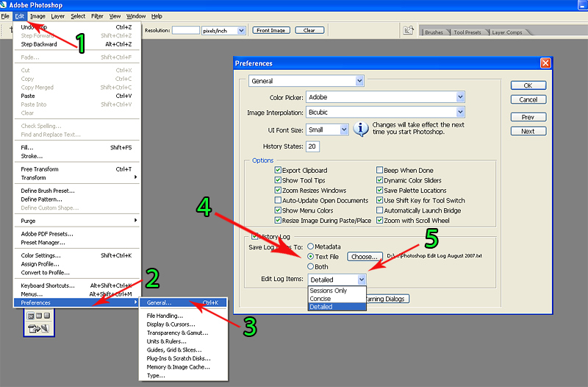Enable Auto-Update Open Documents
Screen dimensions: 588x387
point(278,200)
